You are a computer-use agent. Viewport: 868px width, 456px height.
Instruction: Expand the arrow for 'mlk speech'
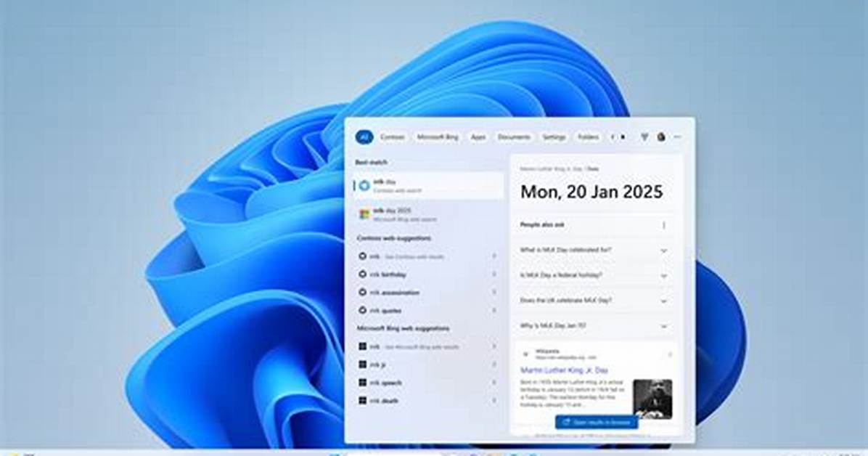click(494, 383)
